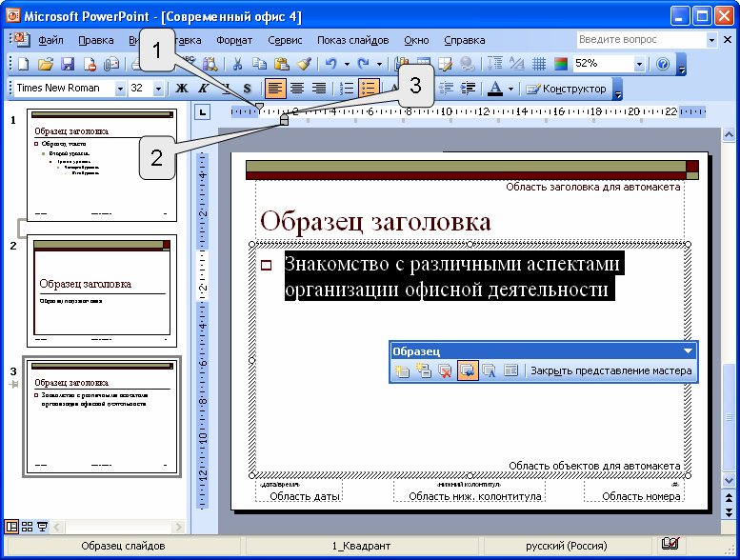This screenshot has width=740, height=560.
Task: Toggle italic К formatting
Action: point(204,89)
